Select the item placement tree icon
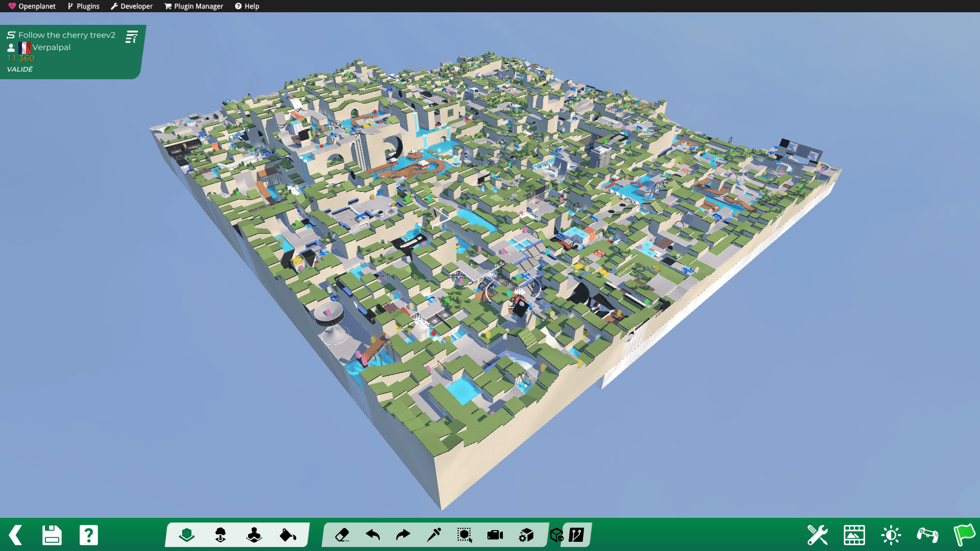 220,535
